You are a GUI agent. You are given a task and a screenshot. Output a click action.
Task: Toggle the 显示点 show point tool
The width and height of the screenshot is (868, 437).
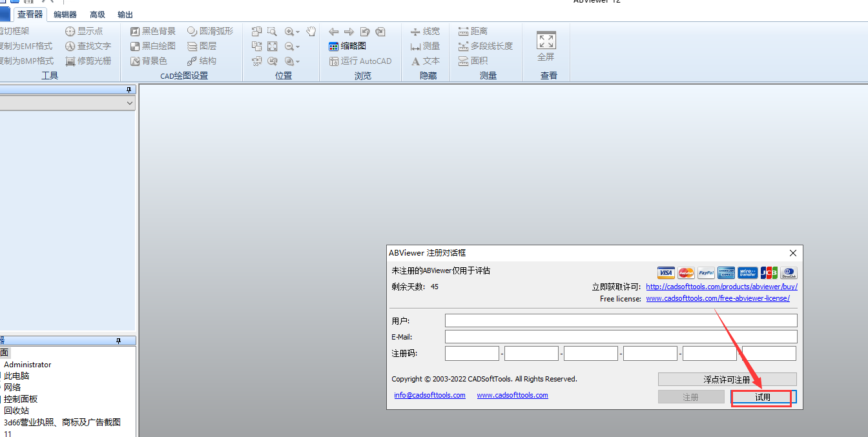coord(84,31)
